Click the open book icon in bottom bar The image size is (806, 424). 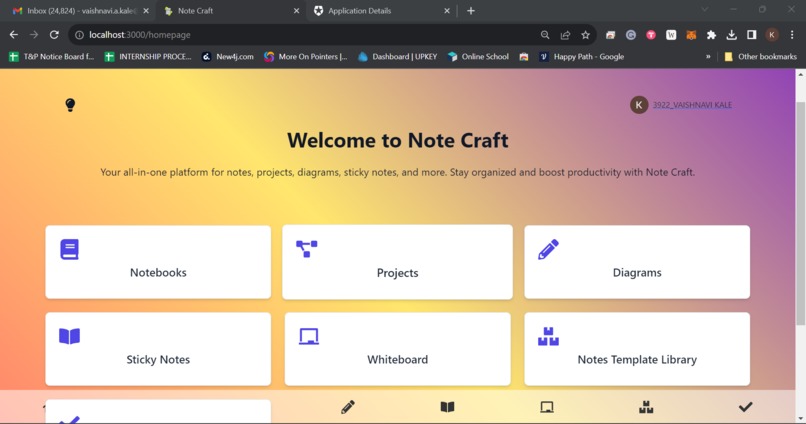448,407
